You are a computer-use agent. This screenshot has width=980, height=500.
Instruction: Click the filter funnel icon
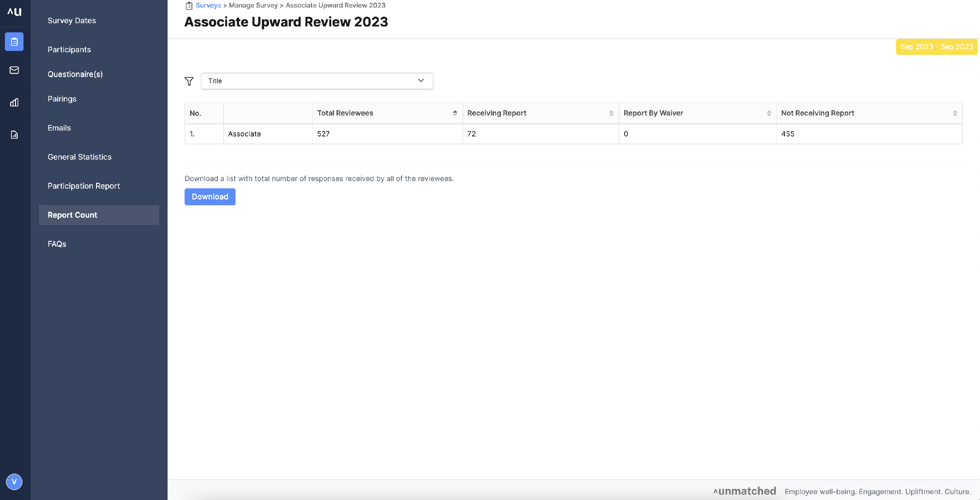click(189, 81)
